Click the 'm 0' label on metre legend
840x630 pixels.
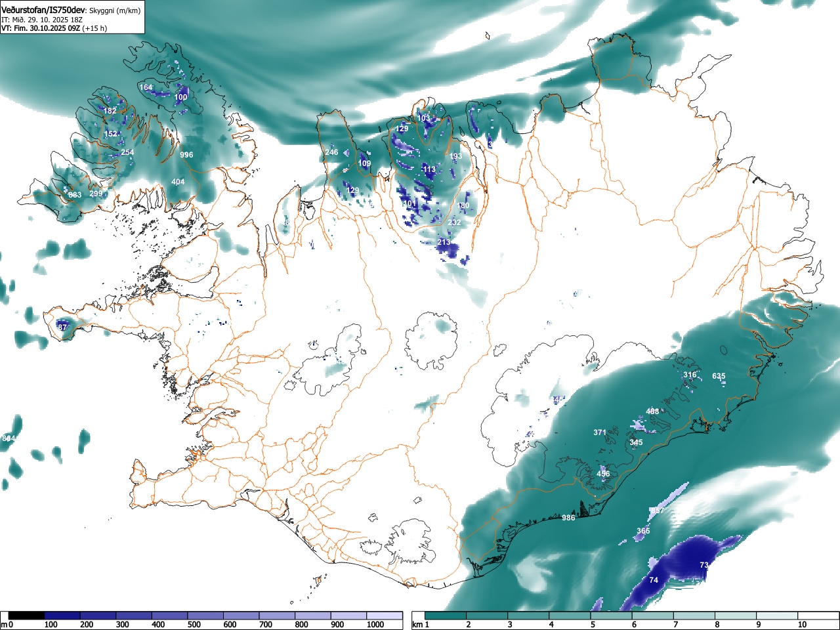(7, 625)
